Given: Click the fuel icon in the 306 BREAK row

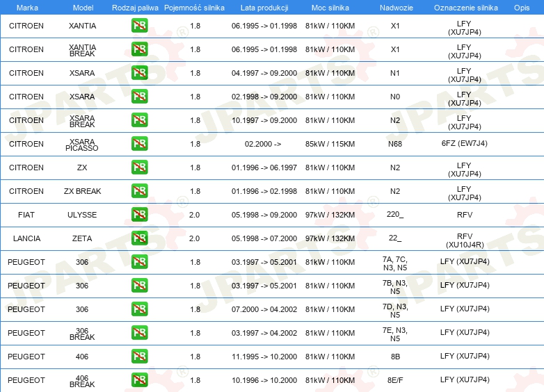Looking at the screenshot, I should click(x=139, y=332).
